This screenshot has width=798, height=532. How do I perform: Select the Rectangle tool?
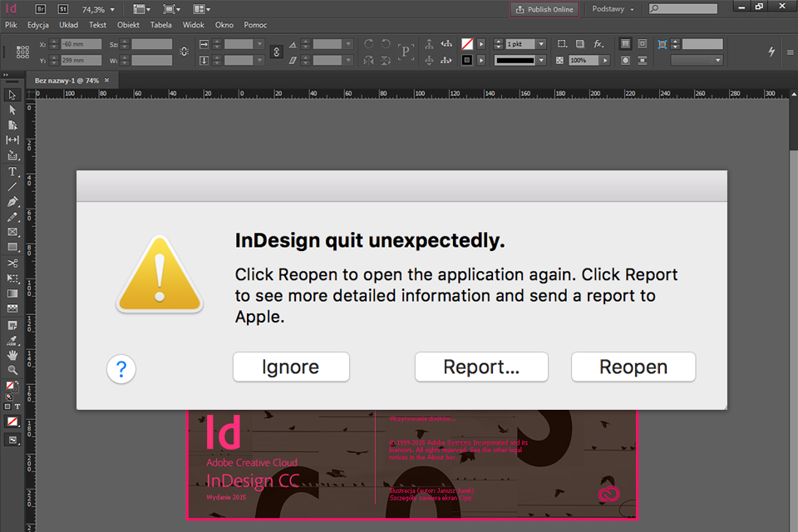pyautogui.click(x=12, y=248)
